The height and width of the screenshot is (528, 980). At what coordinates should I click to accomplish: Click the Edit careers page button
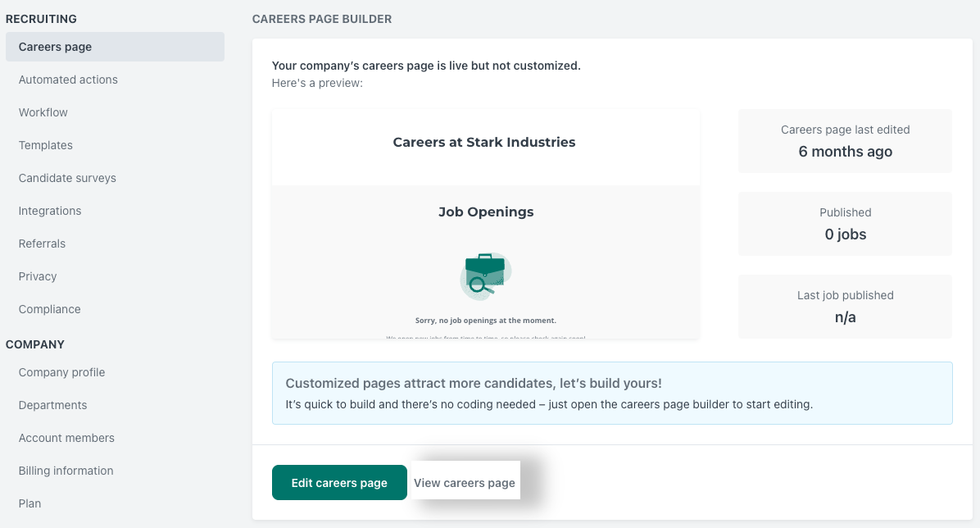338,482
